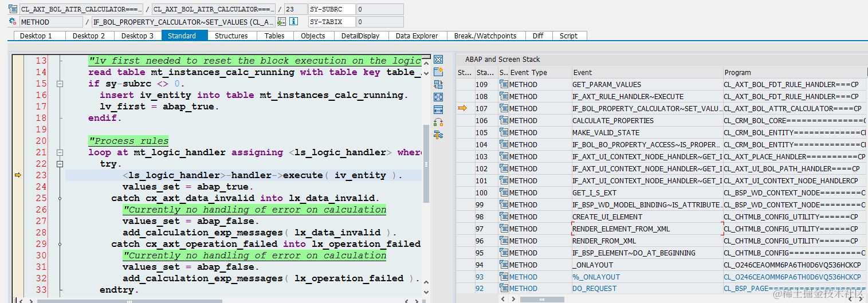Open the Structures tab
The height and width of the screenshot is (303, 868).
click(231, 36)
